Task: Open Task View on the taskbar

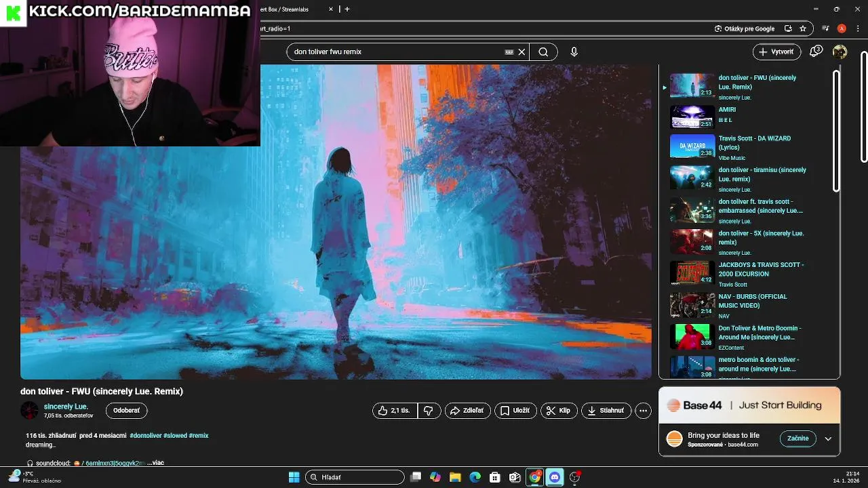Action: pyautogui.click(x=416, y=477)
